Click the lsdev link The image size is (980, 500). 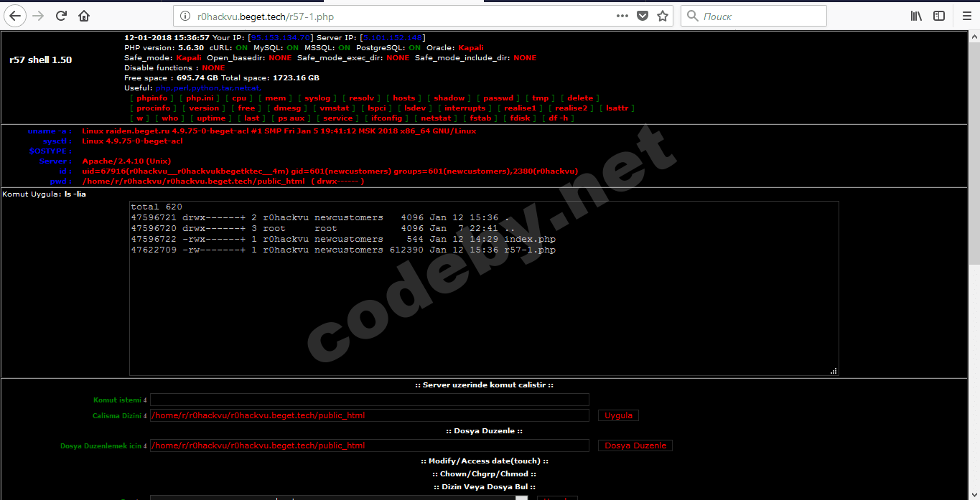[x=416, y=108]
